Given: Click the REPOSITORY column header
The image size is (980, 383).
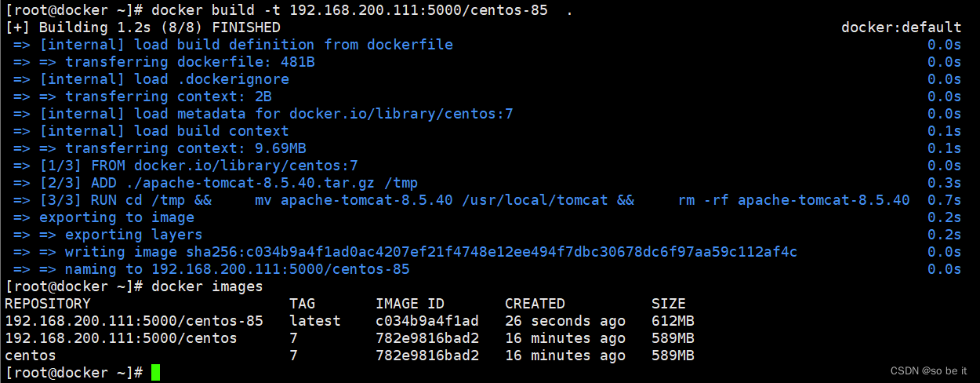Looking at the screenshot, I should click(48, 304).
